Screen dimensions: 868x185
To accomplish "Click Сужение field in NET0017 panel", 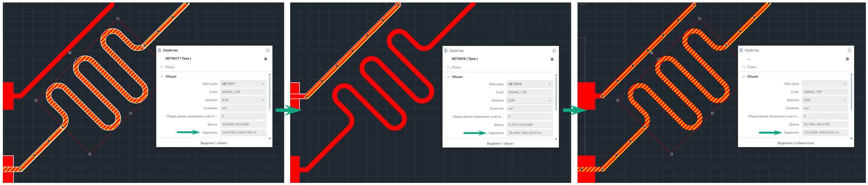I will 243,108.
